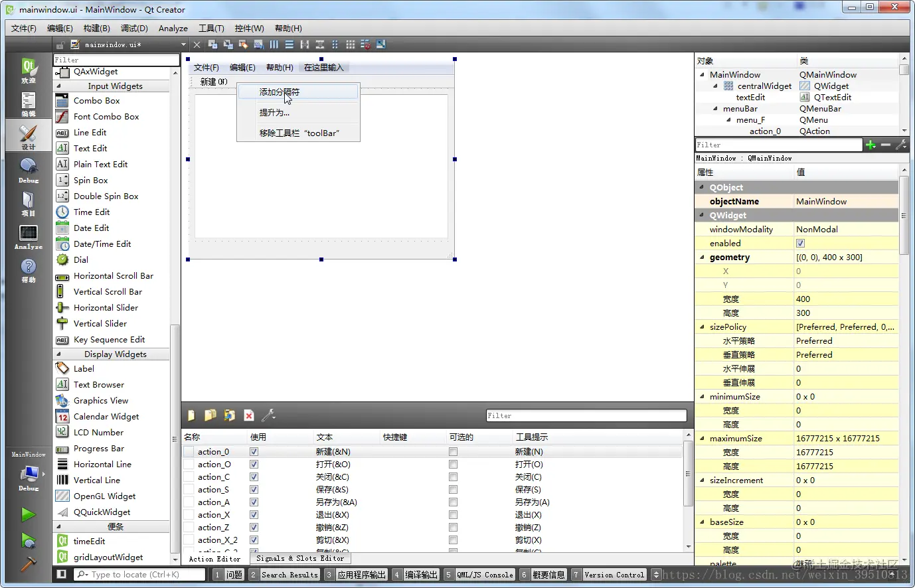The image size is (915, 588).
Task: Toggle the Checkable box for action_X
Action: 453,515
